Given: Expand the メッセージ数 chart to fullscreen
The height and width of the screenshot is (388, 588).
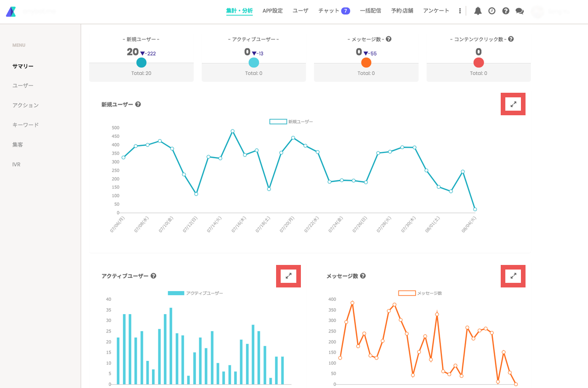Looking at the screenshot, I should (513, 276).
